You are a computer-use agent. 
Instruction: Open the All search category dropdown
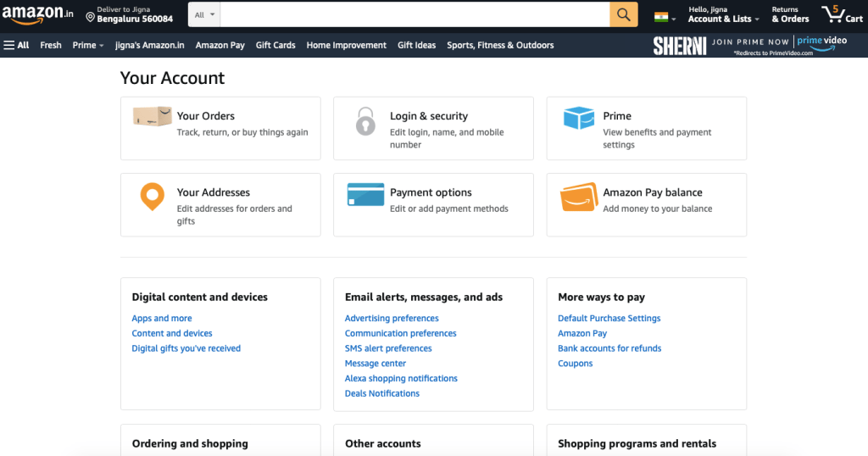tap(204, 14)
